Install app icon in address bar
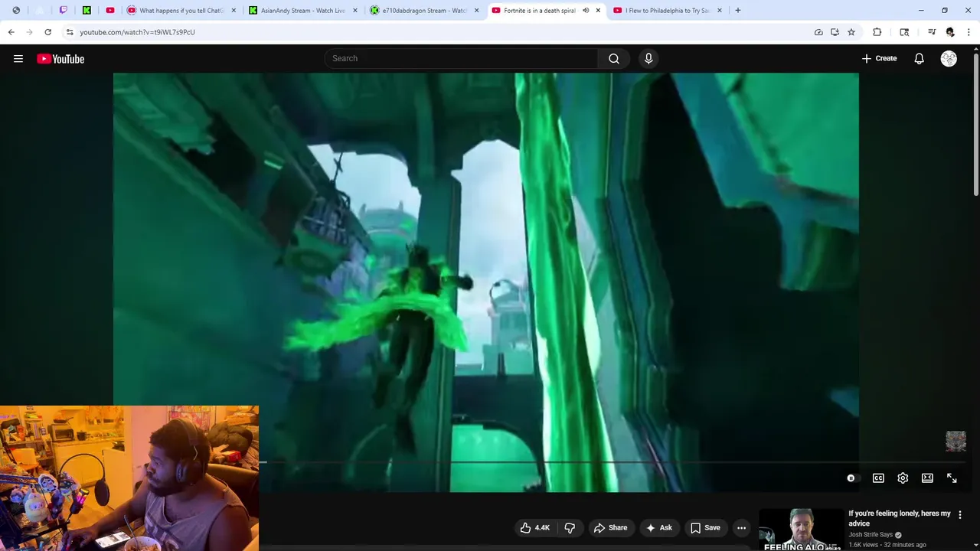This screenshot has height=551, width=980. pos(835,32)
